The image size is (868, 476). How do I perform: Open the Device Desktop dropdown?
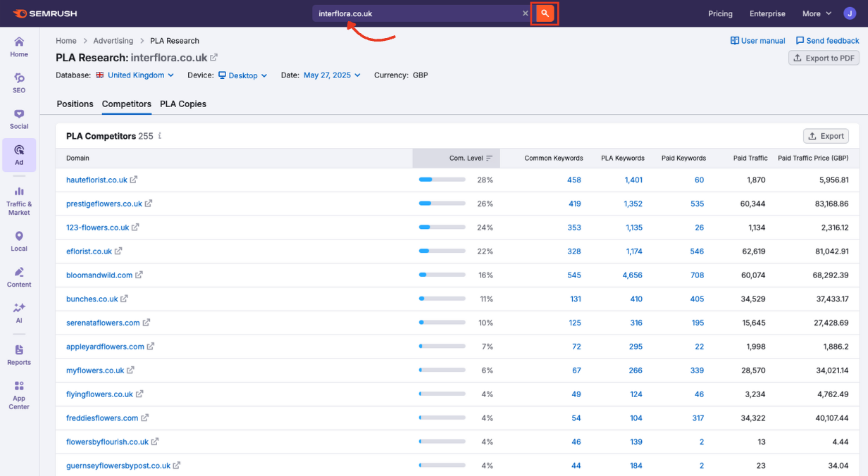point(242,75)
